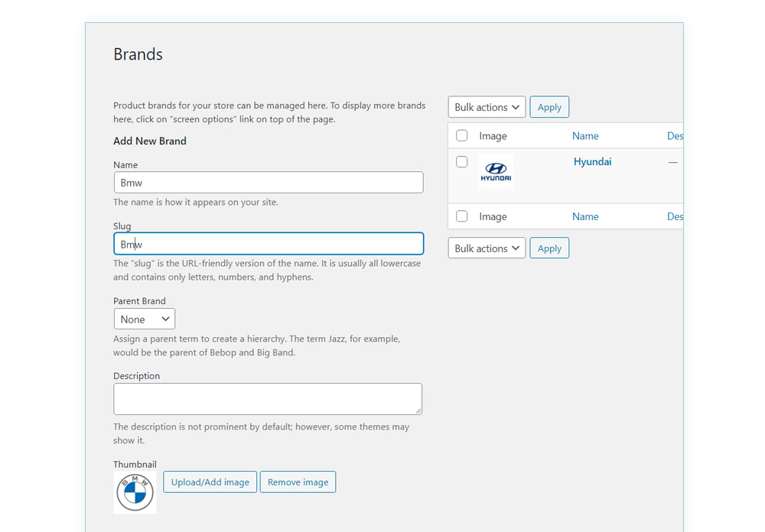Open Bulk actions dropdown above the table

pos(487,107)
